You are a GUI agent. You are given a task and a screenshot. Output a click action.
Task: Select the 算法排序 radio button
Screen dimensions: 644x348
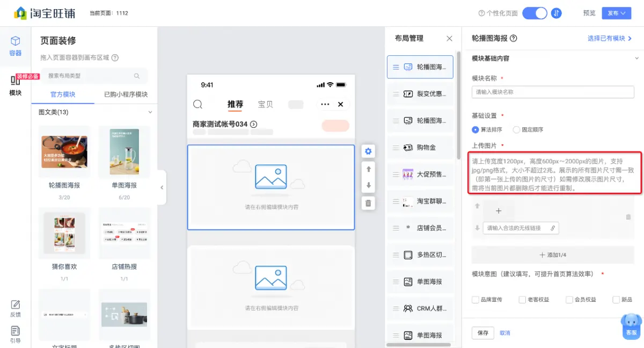click(475, 129)
